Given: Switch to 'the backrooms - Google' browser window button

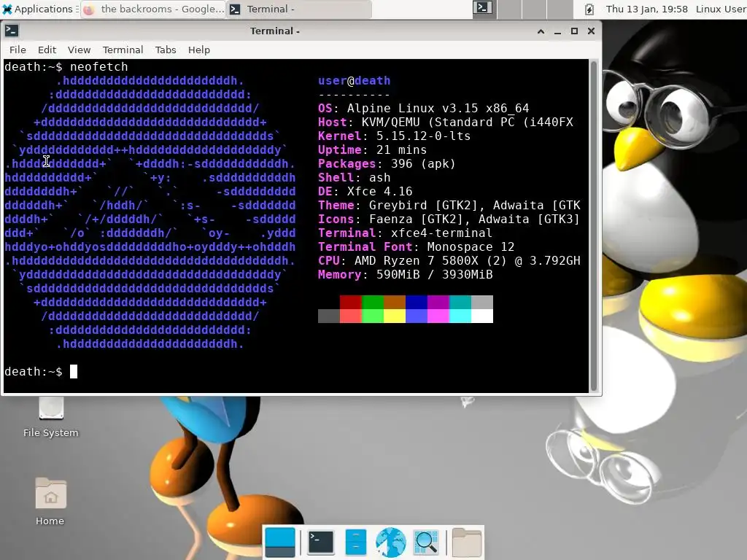Looking at the screenshot, I should tap(153, 9).
